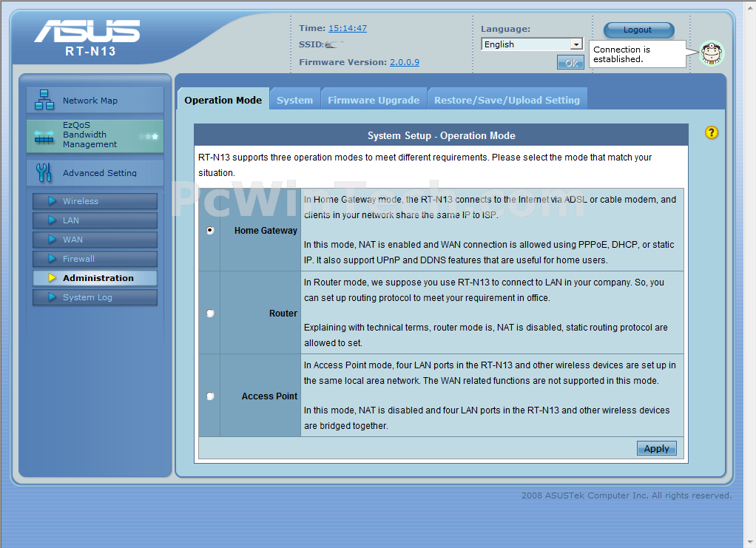Open the Language dropdown
Screen dimensions: 756x548
point(532,44)
